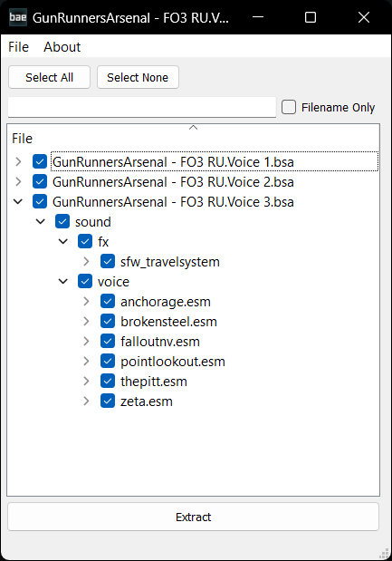Expand the sfw_travelsystem folder

[x=86, y=262]
